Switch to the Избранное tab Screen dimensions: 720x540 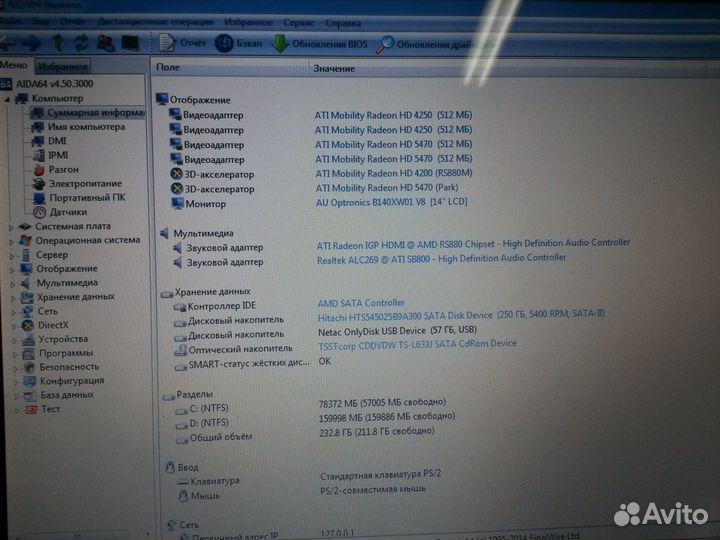(62, 67)
